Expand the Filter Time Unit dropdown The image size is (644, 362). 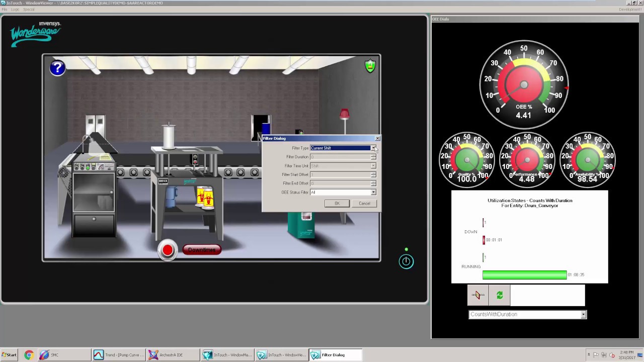(373, 166)
